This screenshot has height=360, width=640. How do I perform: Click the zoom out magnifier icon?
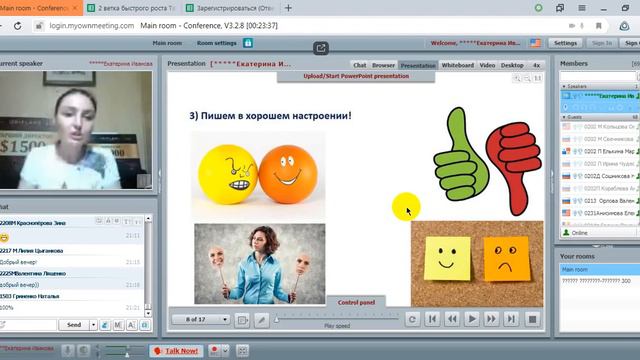[527, 78]
